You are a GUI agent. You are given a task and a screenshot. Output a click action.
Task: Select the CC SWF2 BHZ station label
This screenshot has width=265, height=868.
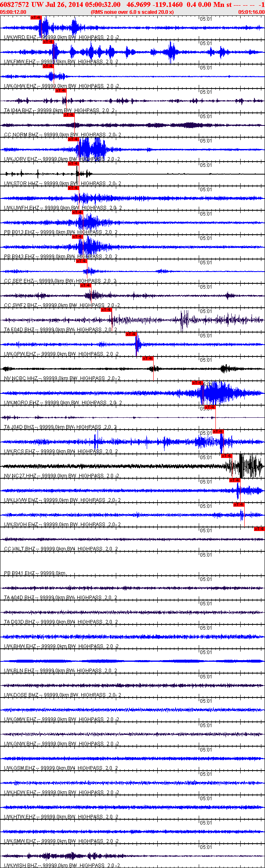tap(62, 305)
